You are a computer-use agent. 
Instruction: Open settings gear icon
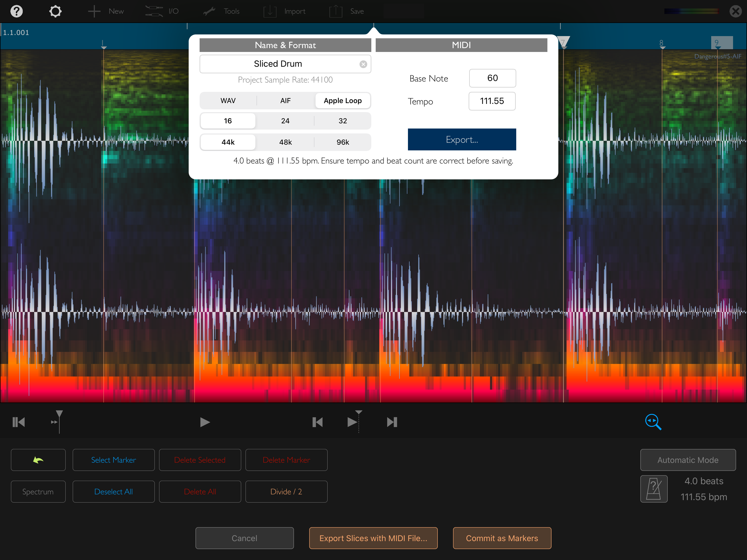point(56,11)
